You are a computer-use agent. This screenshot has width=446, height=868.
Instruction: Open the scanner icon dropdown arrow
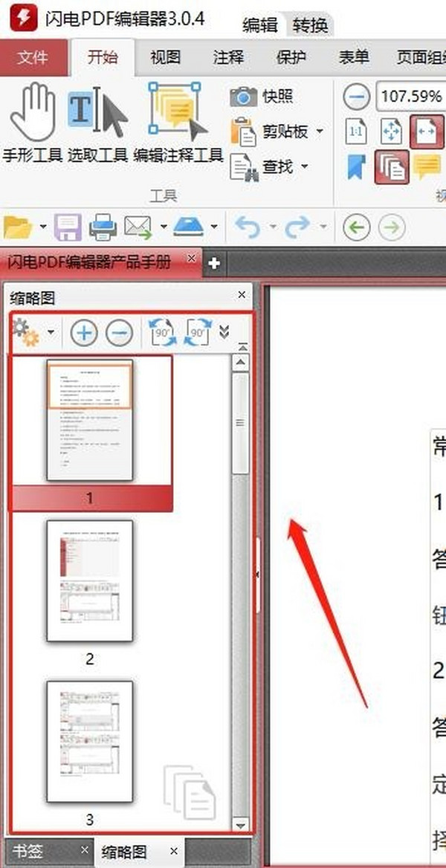pos(214,227)
